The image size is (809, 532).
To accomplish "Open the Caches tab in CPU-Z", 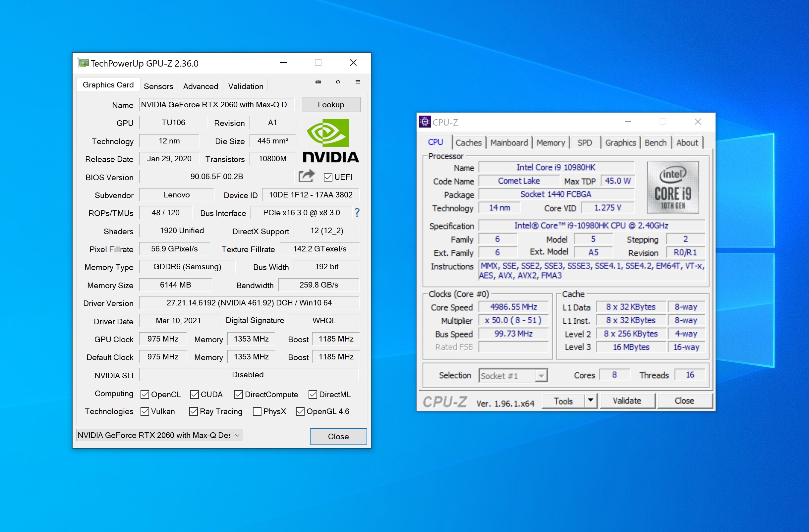I will click(x=468, y=143).
